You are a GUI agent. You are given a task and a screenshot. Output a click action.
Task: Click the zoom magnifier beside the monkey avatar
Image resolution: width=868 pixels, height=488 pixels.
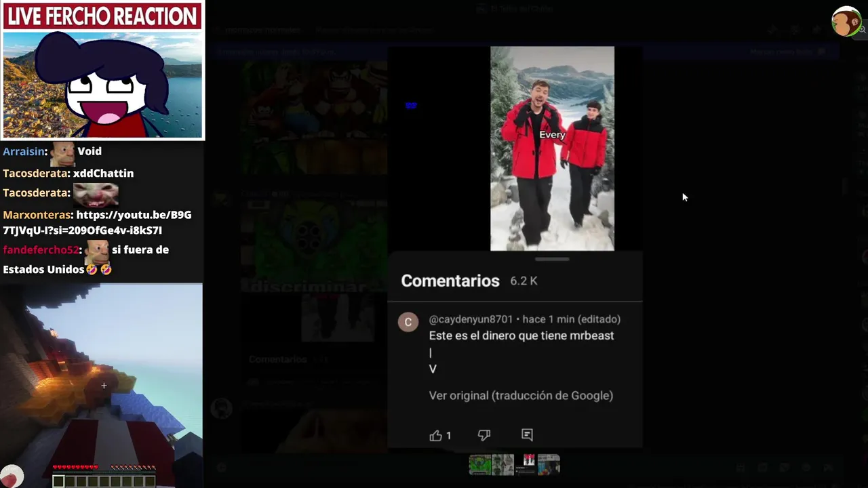point(863,29)
